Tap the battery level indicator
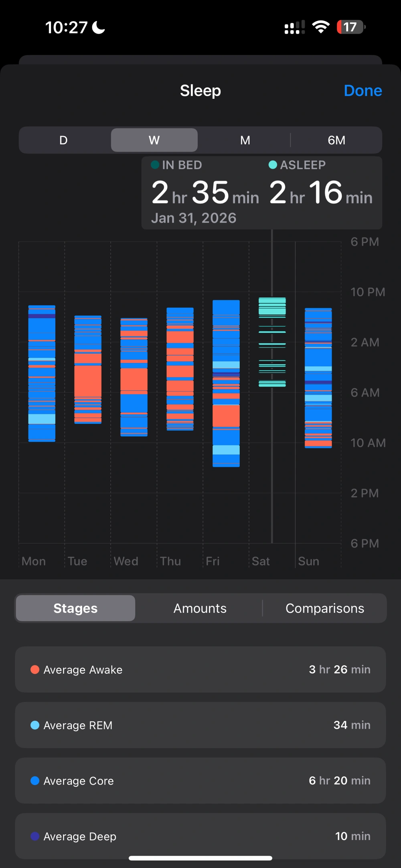 (350, 27)
